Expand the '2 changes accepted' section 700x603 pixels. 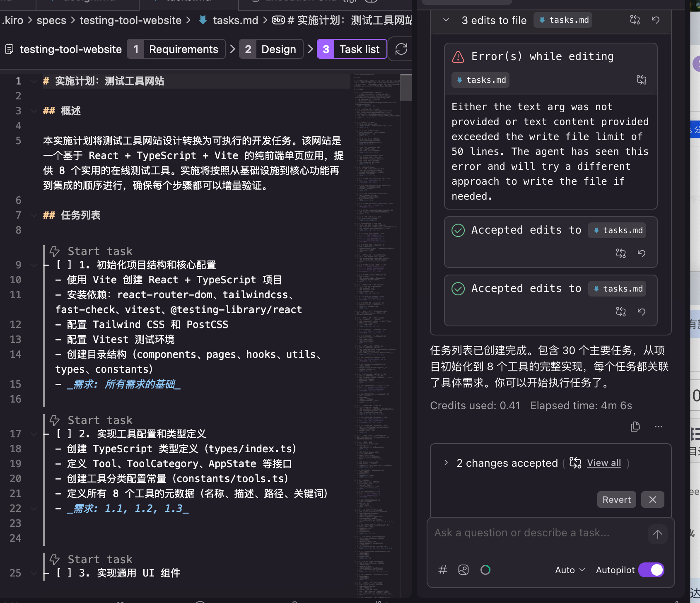tap(446, 463)
